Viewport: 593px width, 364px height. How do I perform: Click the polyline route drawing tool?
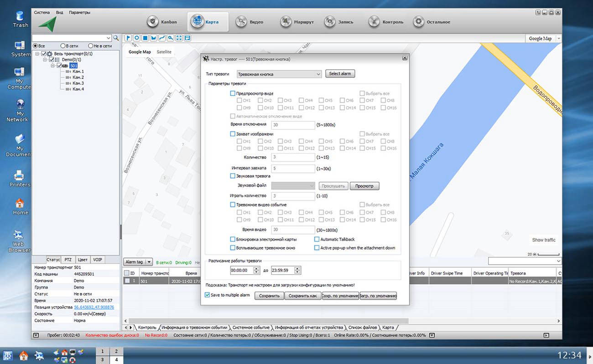(161, 38)
